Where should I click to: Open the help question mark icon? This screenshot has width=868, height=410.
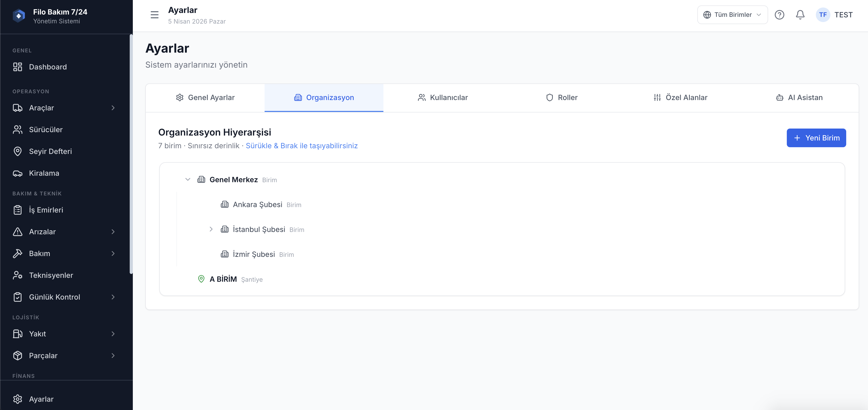tap(779, 15)
